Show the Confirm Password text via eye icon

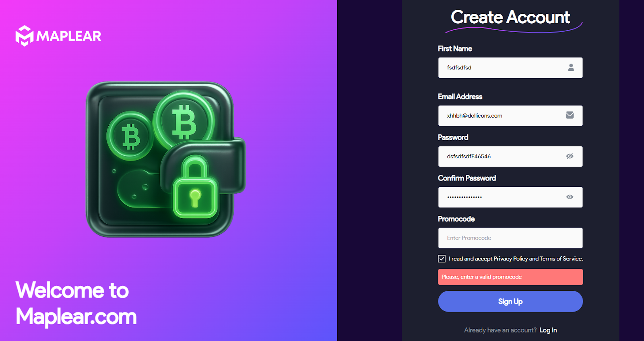[x=570, y=197]
